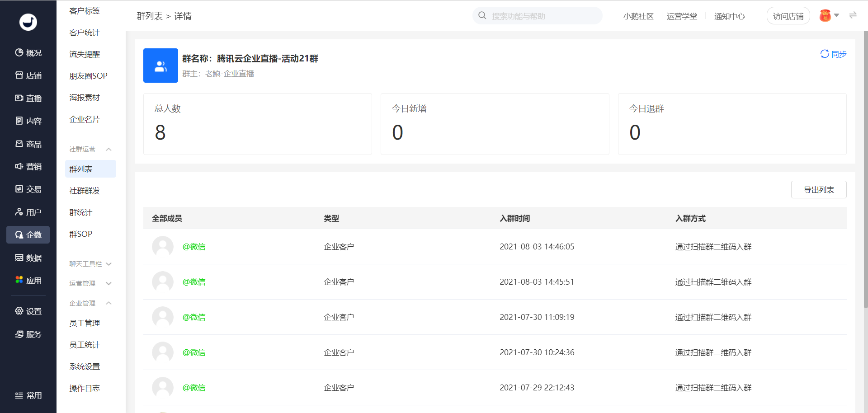Open 操作日志 in the submenu
868x413 pixels.
tap(85, 388)
